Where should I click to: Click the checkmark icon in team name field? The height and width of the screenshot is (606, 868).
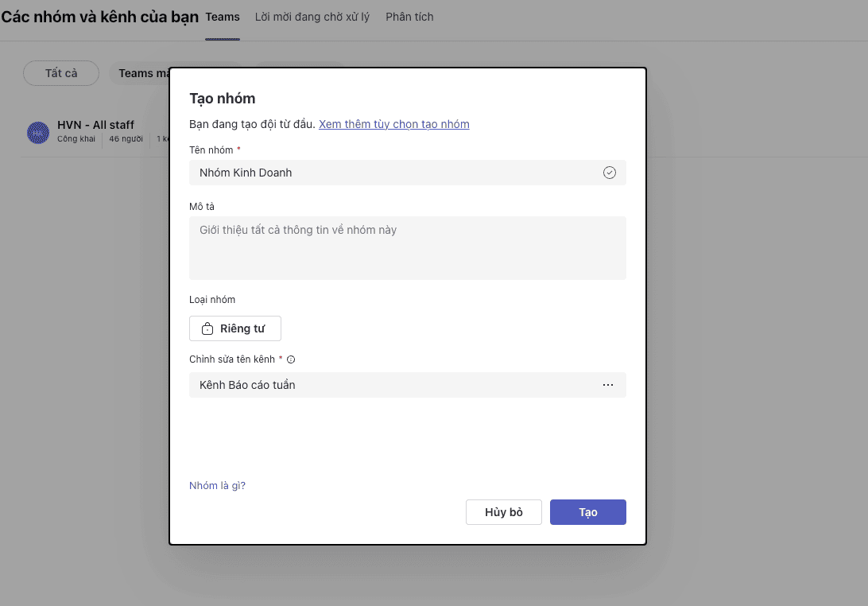coord(610,173)
